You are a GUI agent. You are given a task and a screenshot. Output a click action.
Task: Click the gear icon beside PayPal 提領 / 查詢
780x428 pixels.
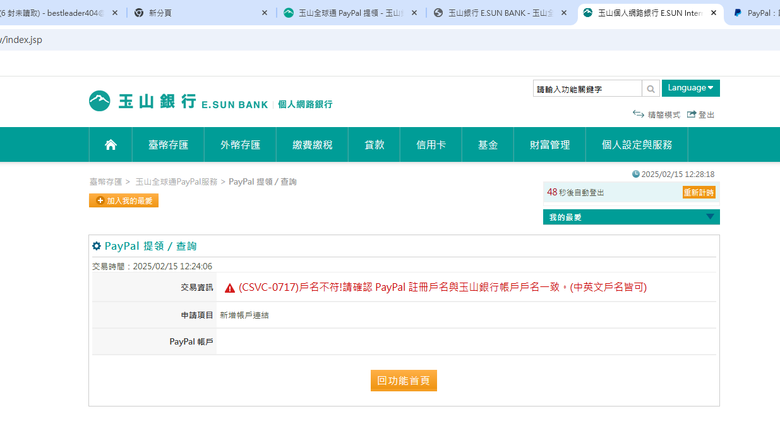pos(97,246)
